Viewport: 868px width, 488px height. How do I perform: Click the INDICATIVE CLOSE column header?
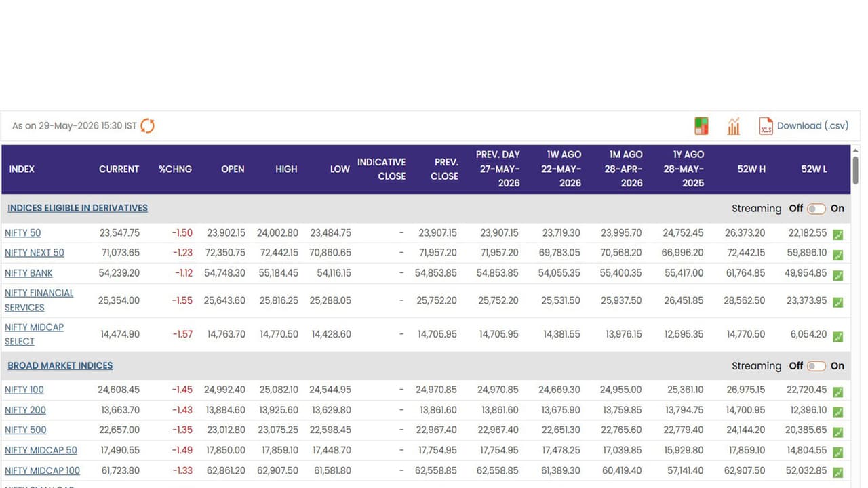pos(382,169)
